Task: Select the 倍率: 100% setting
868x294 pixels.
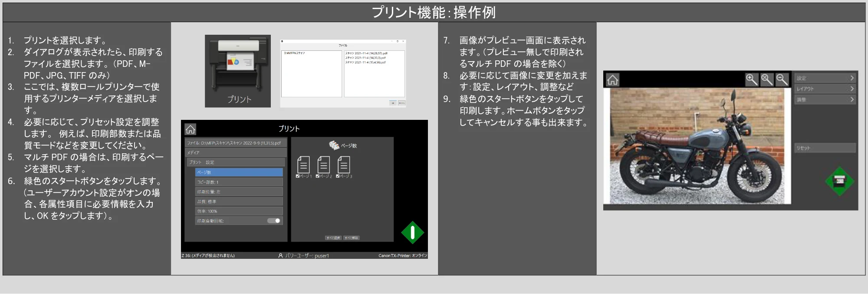Action: pos(239,211)
